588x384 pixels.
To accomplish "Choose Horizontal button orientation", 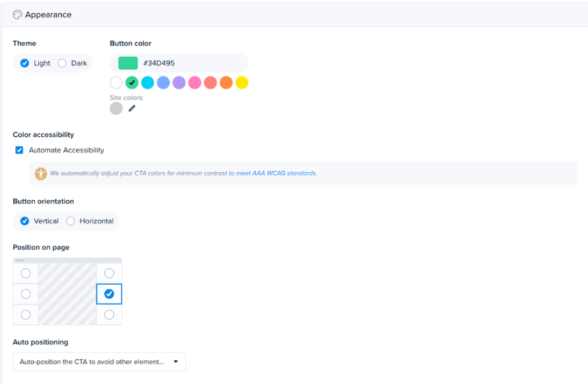I will tap(70, 221).
